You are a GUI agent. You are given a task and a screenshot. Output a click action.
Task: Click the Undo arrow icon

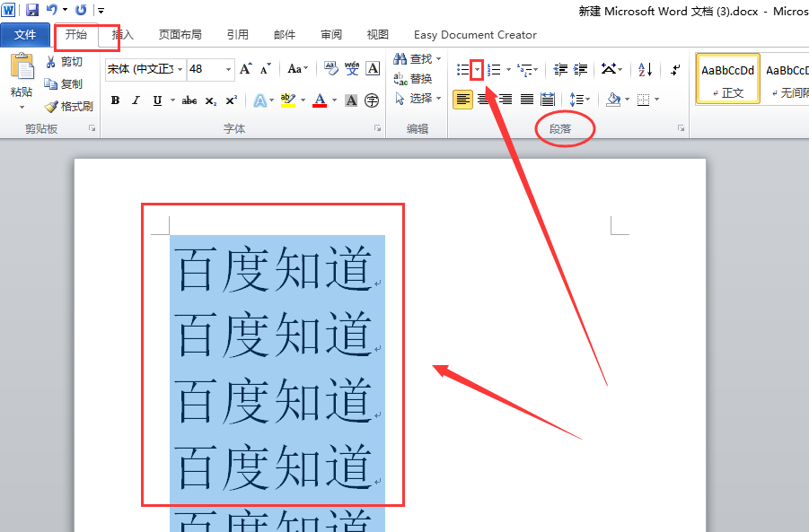pyautogui.click(x=52, y=9)
